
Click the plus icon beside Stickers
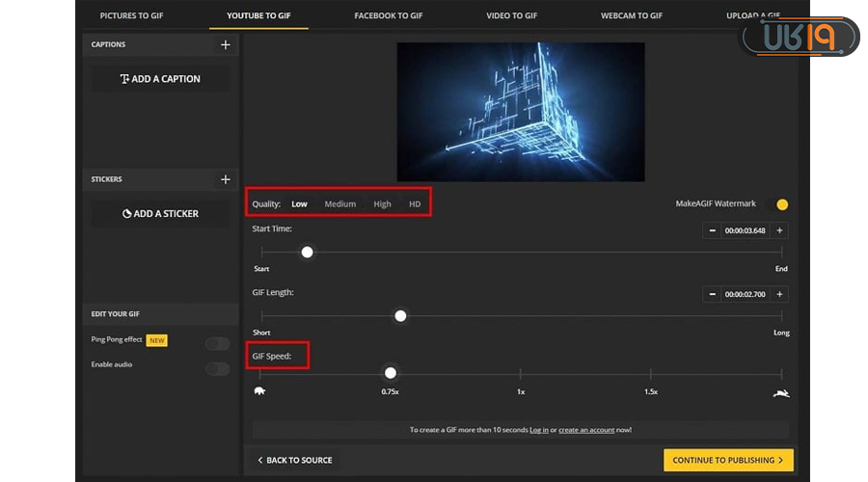(x=226, y=179)
